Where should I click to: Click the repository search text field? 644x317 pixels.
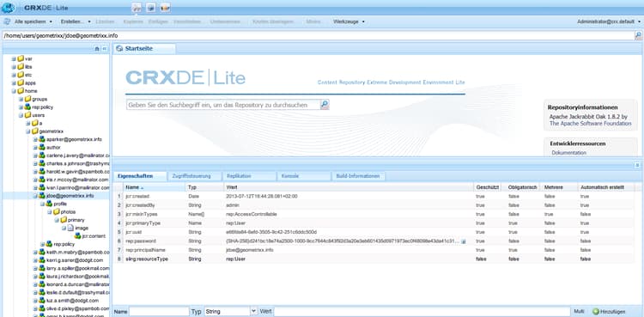pos(223,105)
